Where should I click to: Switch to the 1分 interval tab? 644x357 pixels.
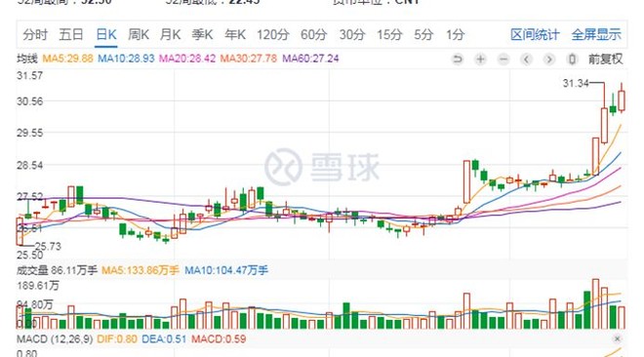point(455,34)
